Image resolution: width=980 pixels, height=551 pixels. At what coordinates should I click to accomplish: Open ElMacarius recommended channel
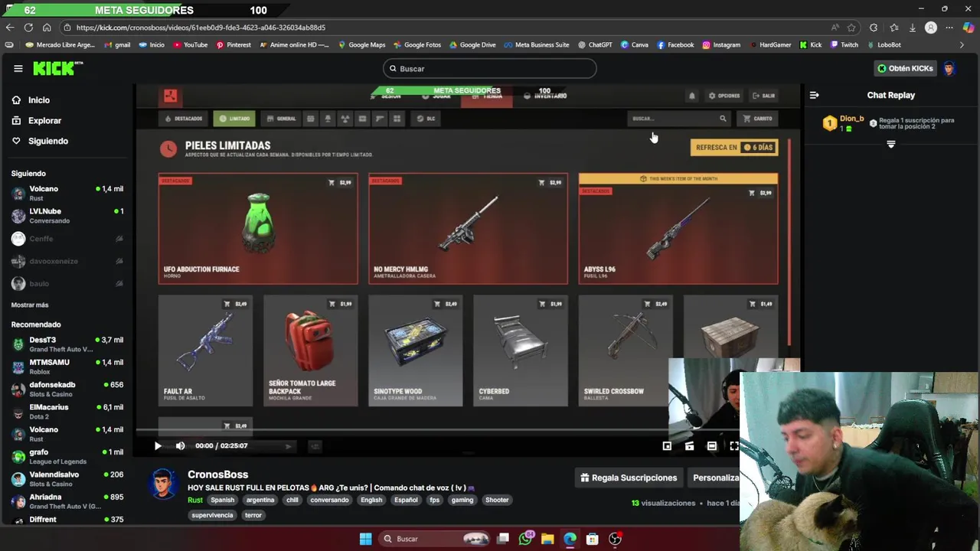point(67,412)
